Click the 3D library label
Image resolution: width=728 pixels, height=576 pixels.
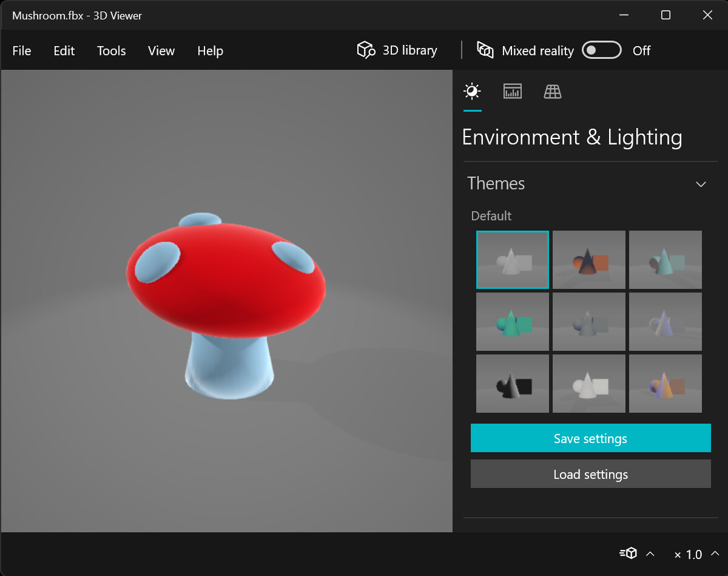pos(409,50)
